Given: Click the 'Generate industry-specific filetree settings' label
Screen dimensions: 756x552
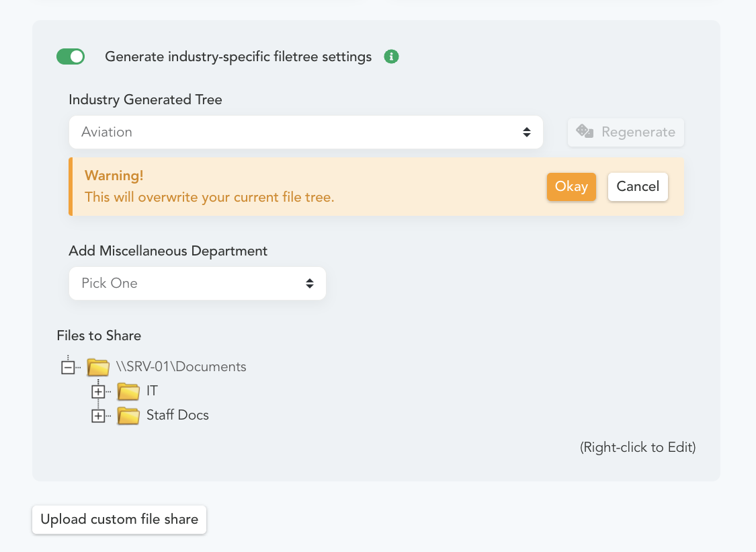Looking at the screenshot, I should pos(238,56).
